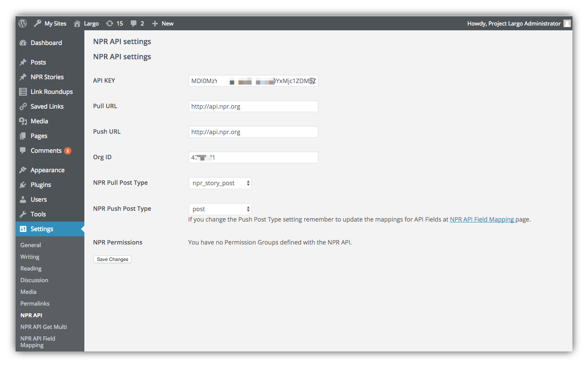Image resolution: width=588 pixels, height=367 pixels.
Task: Follow the NPR API Field Mapping link
Action: (x=482, y=219)
